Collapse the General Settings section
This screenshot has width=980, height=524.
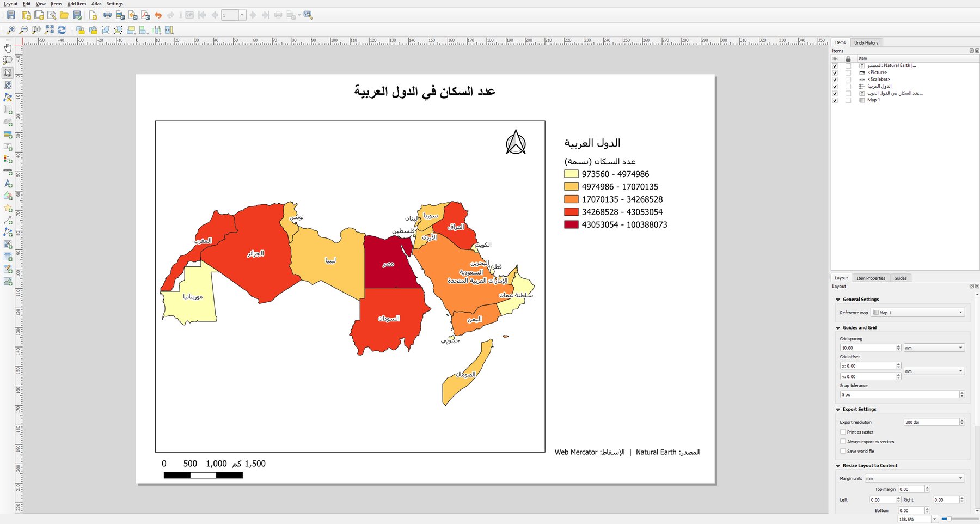[x=838, y=300]
